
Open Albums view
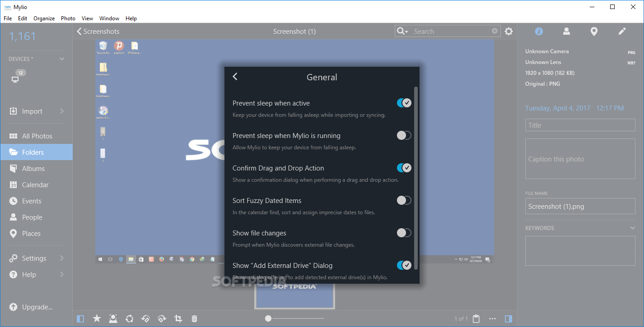point(36,169)
